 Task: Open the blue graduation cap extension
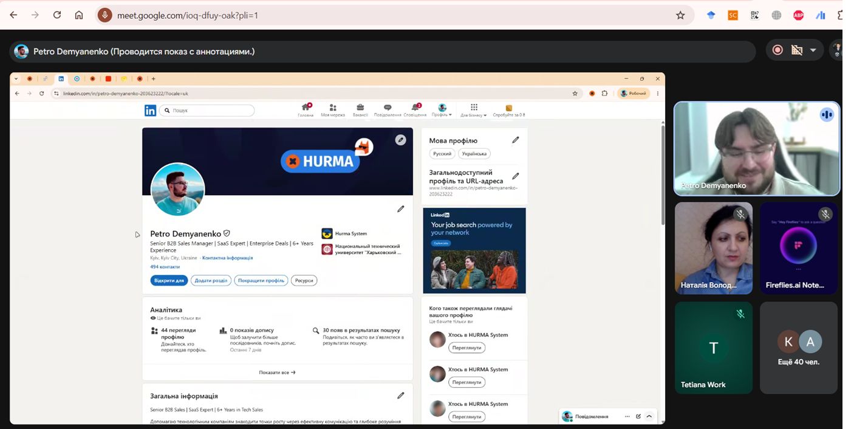(711, 15)
